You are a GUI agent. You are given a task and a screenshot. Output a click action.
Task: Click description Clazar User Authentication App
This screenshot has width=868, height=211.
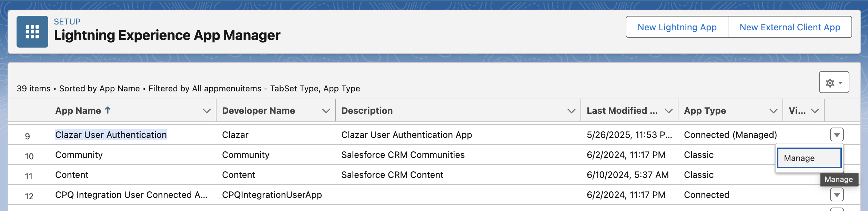(407, 135)
